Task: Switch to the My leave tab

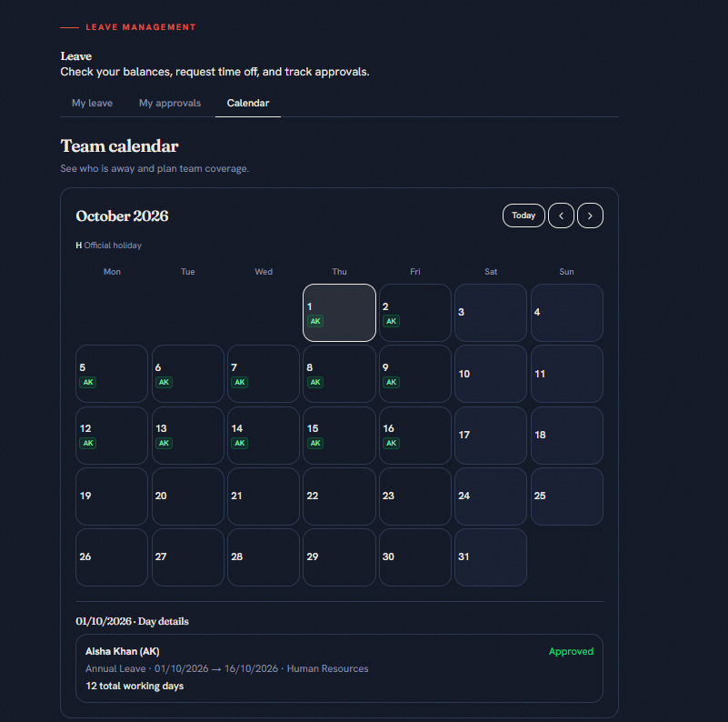Action: [x=92, y=103]
